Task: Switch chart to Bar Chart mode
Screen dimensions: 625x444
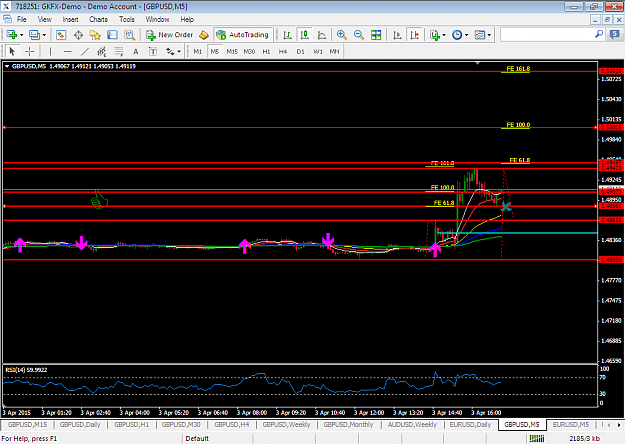Action: 287,35
